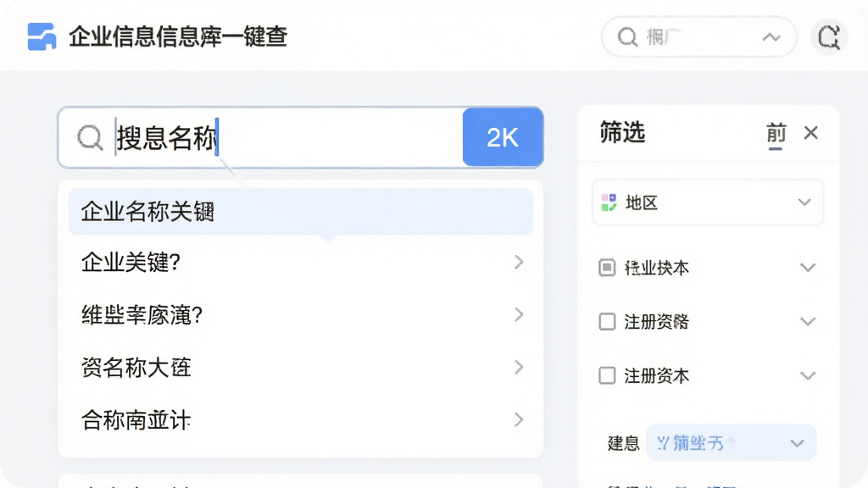Click into the top-right search pill field

coord(698,37)
